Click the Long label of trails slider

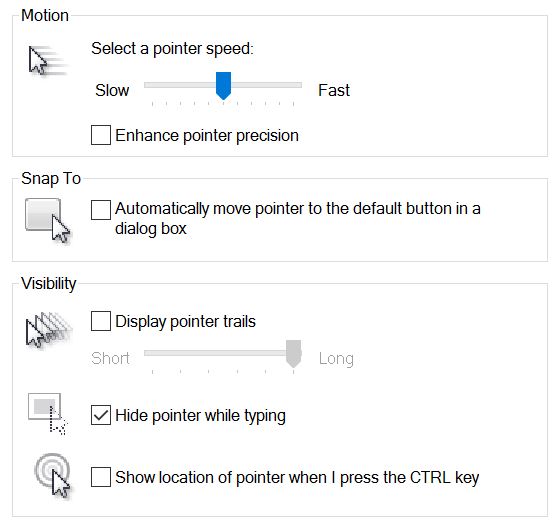(336, 359)
